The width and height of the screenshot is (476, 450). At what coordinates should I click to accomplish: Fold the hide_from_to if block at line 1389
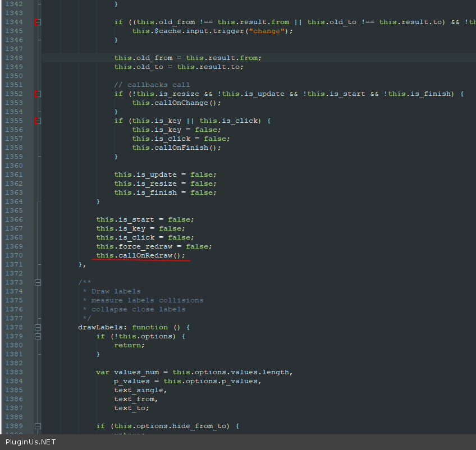click(x=38, y=426)
